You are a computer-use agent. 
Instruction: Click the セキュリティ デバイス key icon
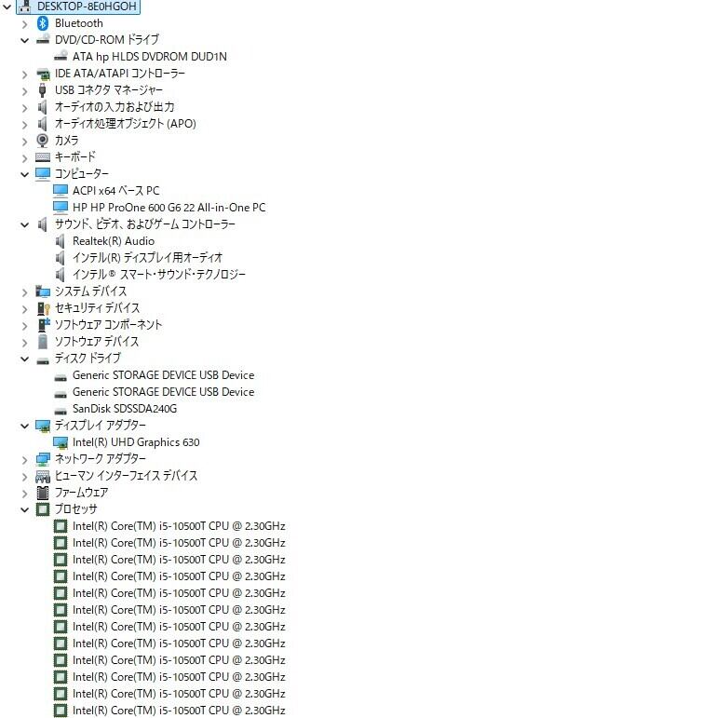point(43,308)
